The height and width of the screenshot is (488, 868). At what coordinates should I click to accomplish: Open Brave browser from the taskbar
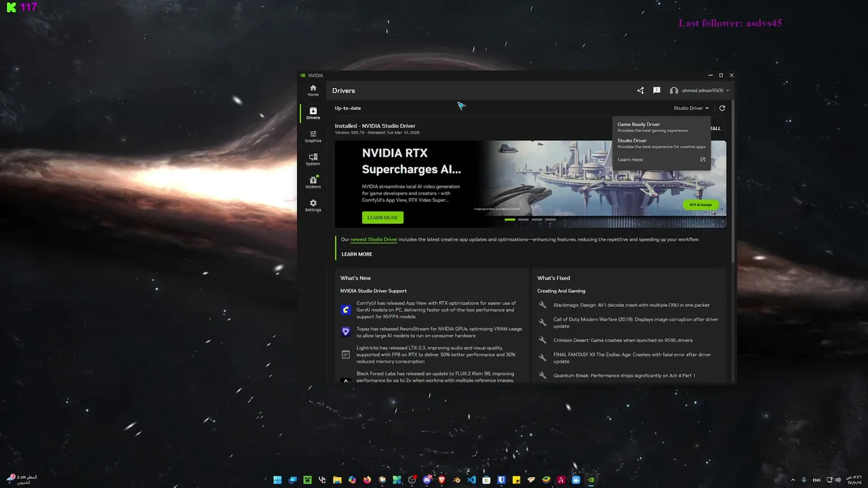coord(442,480)
